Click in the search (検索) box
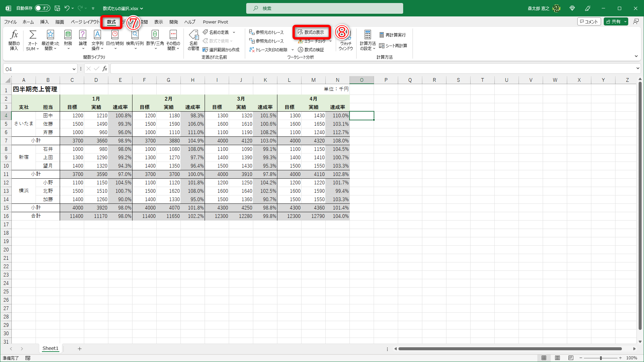Image resolution: width=644 pixels, height=362 pixels. point(324,8)
